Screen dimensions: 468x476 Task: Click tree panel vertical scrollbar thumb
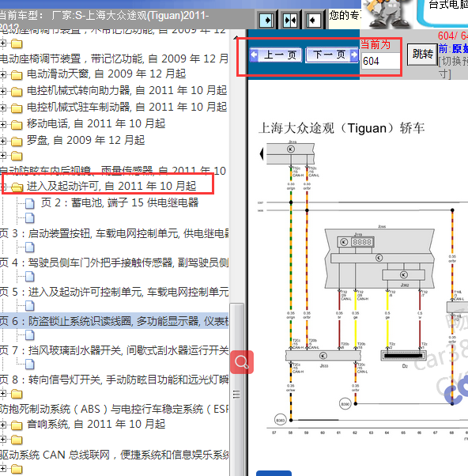(x=236, y=390)
